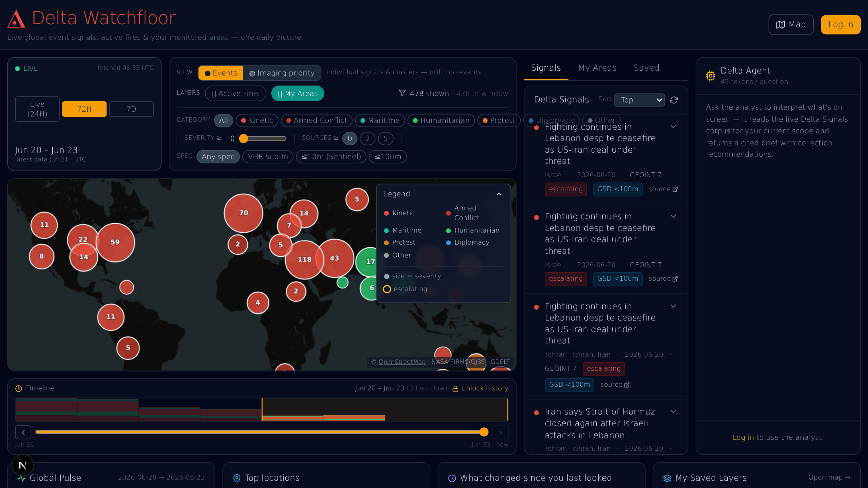Expand the Strait of Hormuz signal

pyautogui.click(x=674, y=412)
